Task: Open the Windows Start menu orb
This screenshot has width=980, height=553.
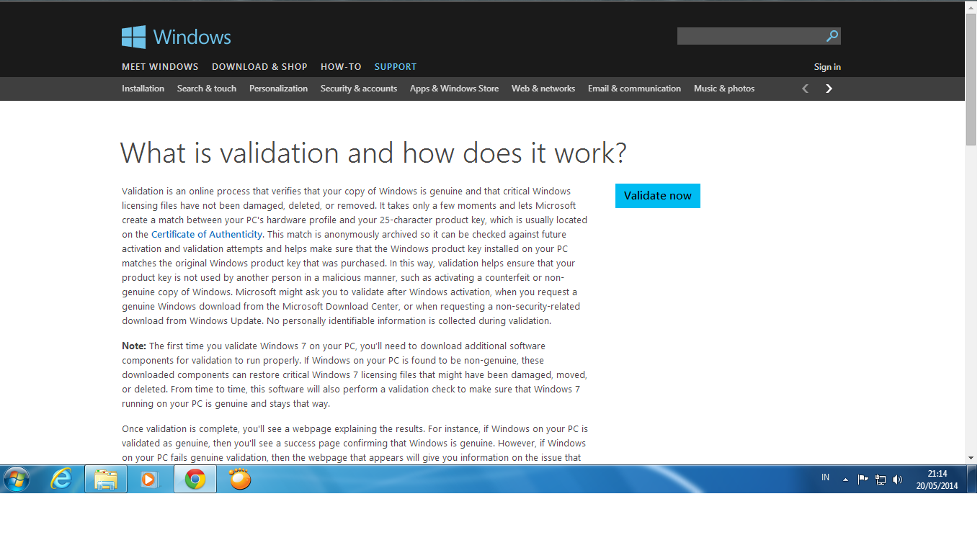Action: [x=16, y=479]
